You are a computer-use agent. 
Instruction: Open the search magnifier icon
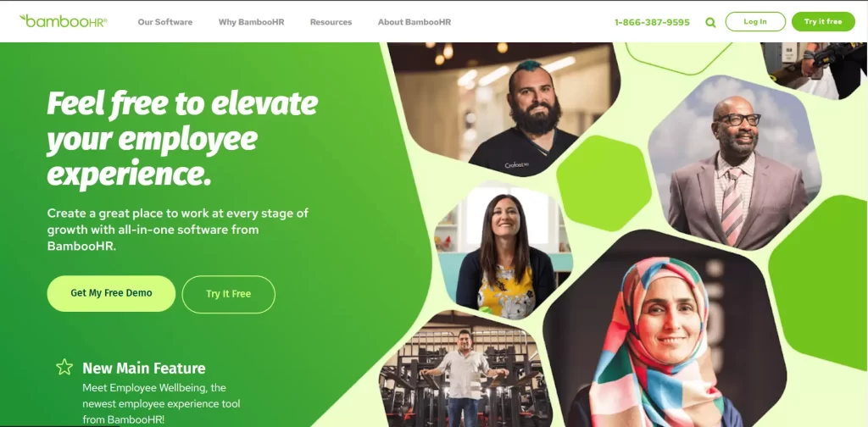[x=710, y=22]
